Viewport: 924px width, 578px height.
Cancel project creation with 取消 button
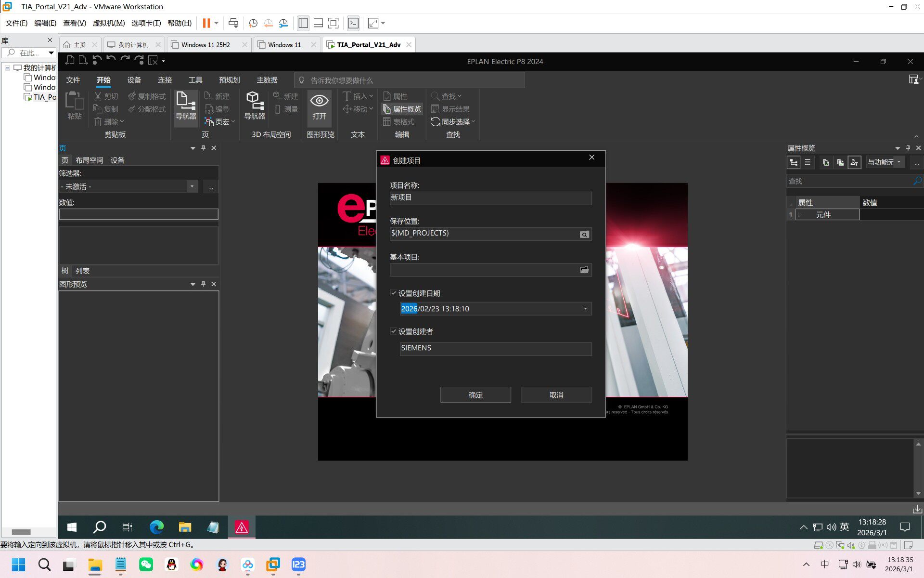[556, 395]
